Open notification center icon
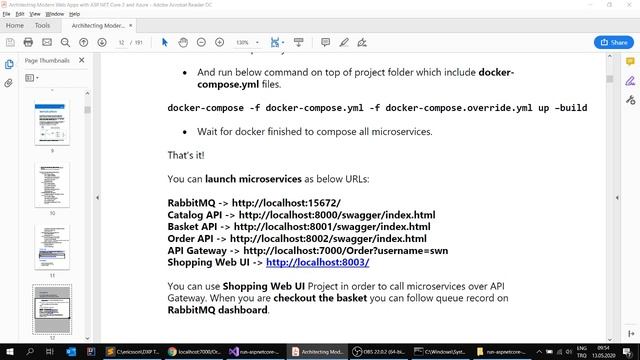 pos(628,351)
